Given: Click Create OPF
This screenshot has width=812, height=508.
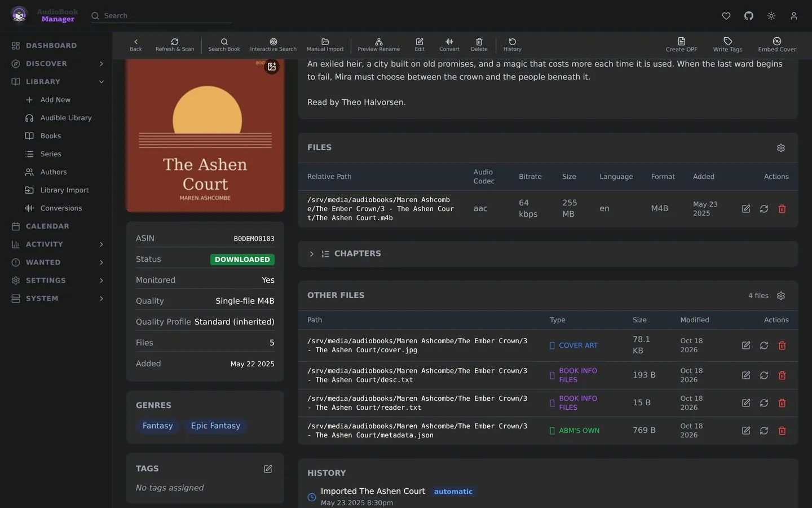Looking at the screenshot, I should 681,45.
